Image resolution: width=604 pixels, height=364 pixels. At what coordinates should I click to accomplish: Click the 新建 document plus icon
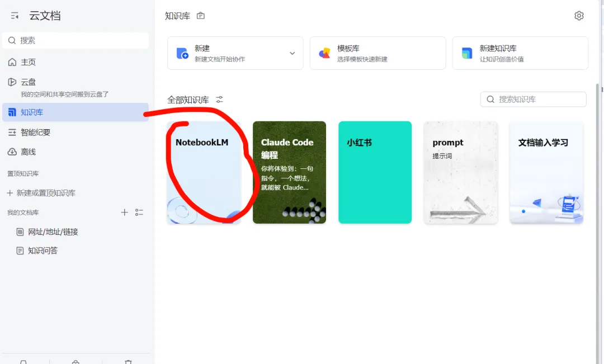click(x=182, y=53)
